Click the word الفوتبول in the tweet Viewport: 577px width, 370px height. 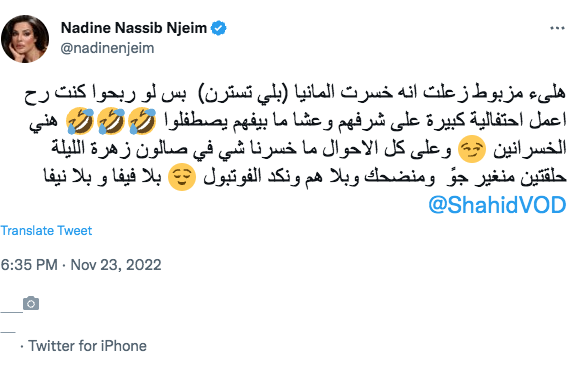coord(232,177)
